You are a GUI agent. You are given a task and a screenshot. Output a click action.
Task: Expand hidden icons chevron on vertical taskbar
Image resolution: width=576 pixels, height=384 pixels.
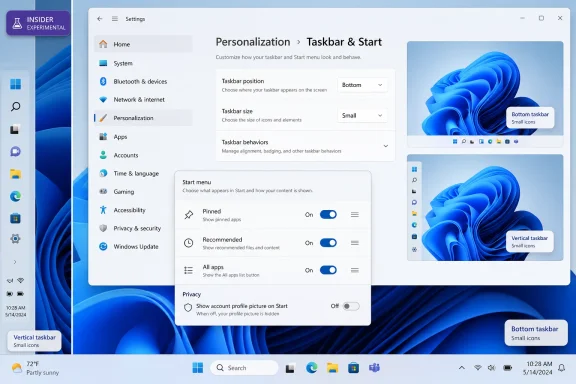[15, 262]
